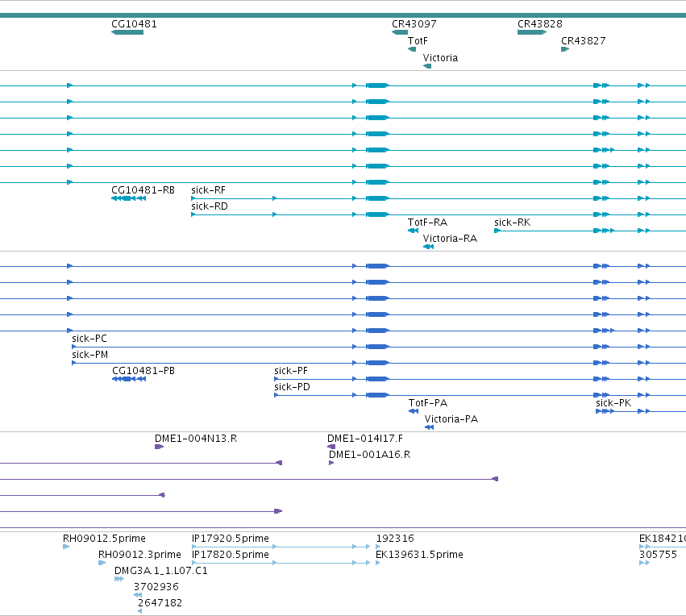Screen dimensions: 686x616
Task: Select the sick-PF start arrow glyph
Action: pyautogui.click(x=276, y=379)
